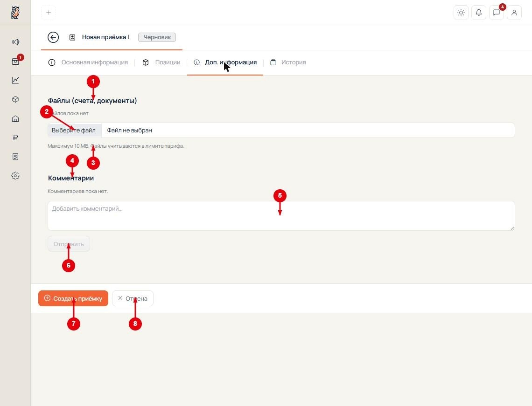Open the analytics chart sidebar icon
This screenshot has width=532, height=406.
15,80
